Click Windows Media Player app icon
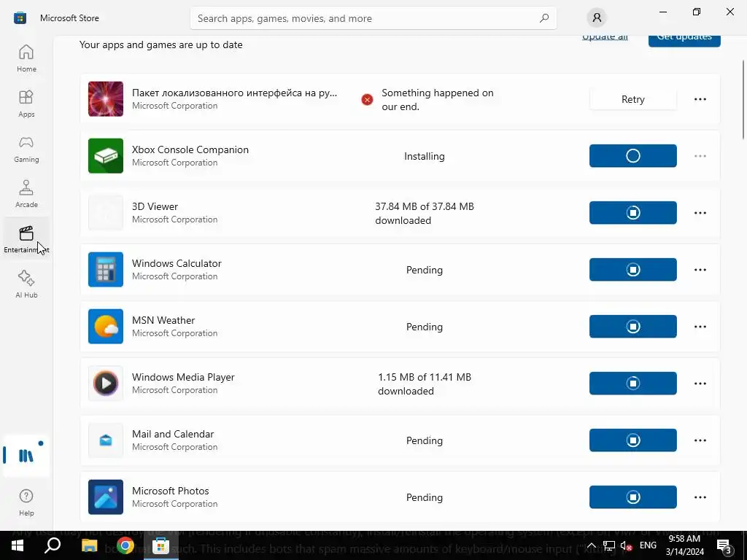The height and width of the screenshot is (560, 747). (x=106, y=384)
